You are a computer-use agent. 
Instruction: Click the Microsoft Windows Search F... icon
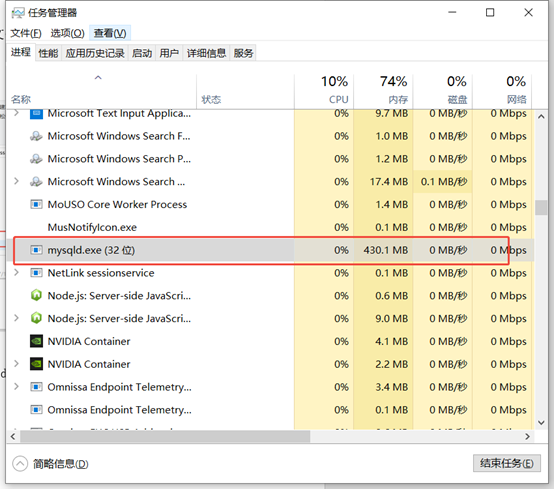[x=36, y=136]
